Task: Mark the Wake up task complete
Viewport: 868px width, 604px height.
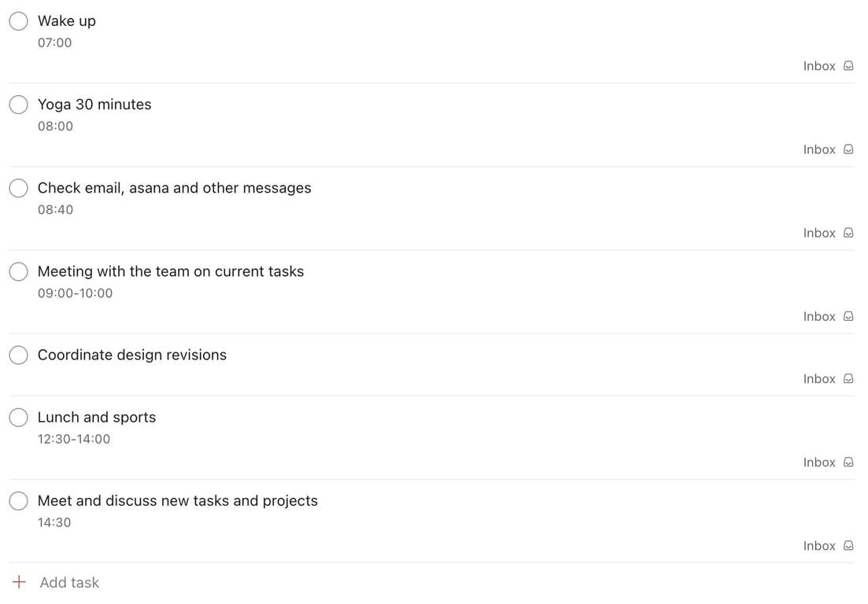Action: (18, 21)
